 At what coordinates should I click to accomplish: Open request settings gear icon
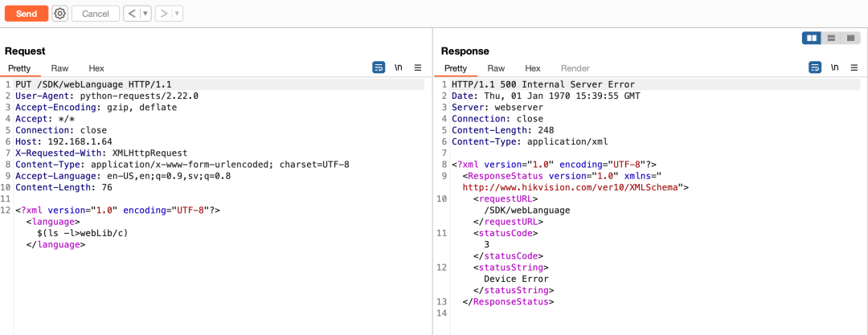click(59, 14)
